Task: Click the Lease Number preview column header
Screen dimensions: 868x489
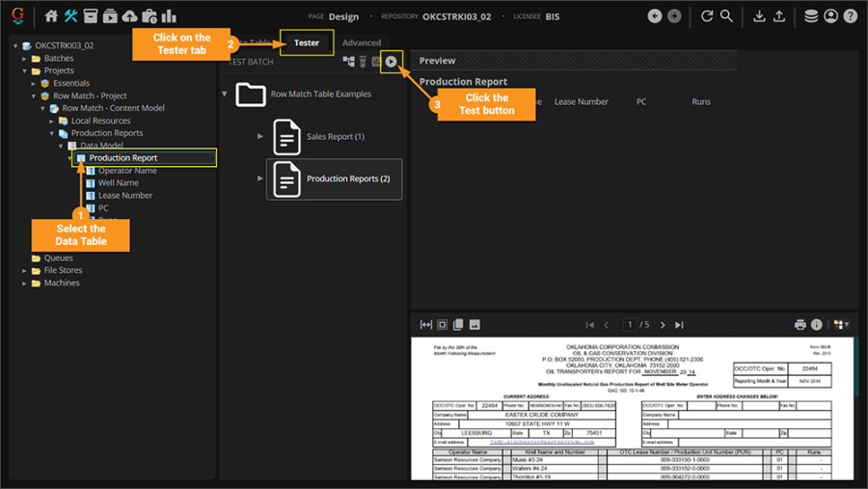Action: [x=582, y=102]
